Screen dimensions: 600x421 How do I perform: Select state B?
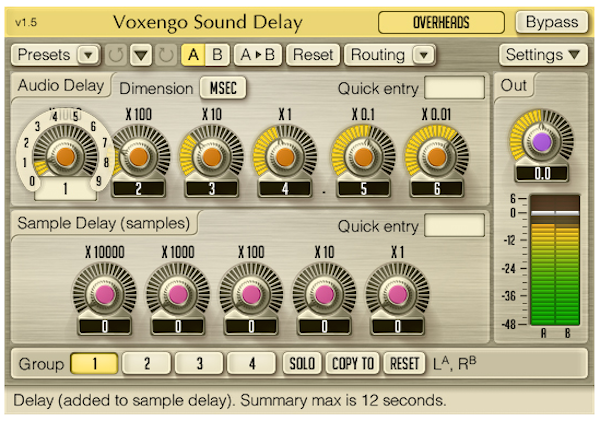click(x=217, y=55)
